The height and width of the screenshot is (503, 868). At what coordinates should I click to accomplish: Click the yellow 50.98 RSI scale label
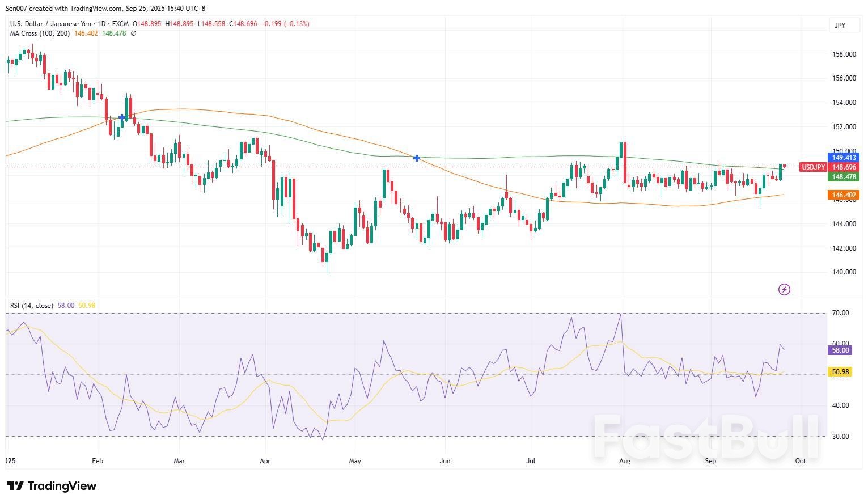point(840,372)
